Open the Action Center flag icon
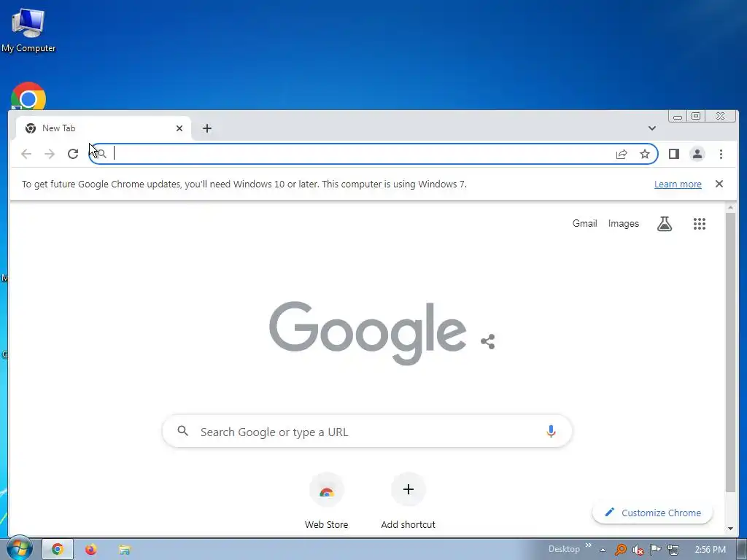 click(656, 549)
